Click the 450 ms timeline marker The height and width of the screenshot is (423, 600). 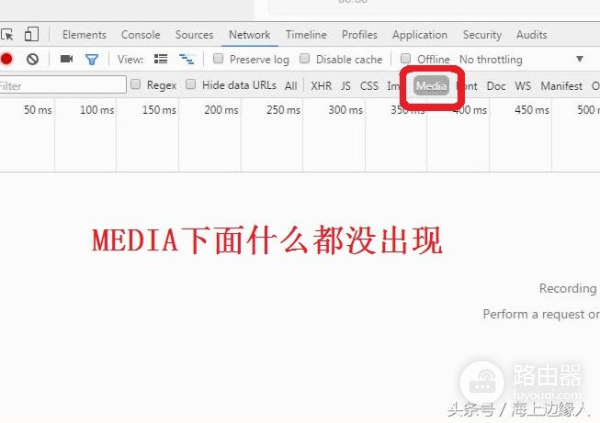pyautogui.click(x=532, y=110)
